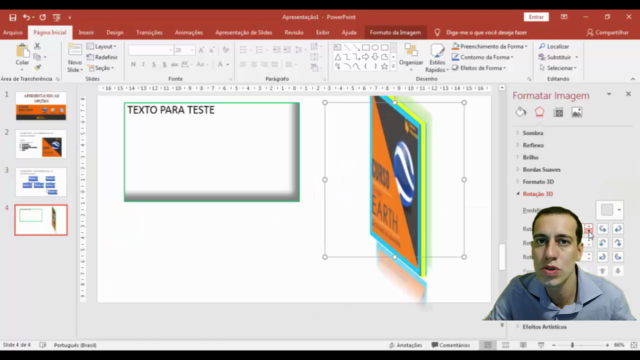Select the star shape in the shapes gallery
The width and height of the screenshot is (640, 360).
pyautogui.click(x=384, y=67)
